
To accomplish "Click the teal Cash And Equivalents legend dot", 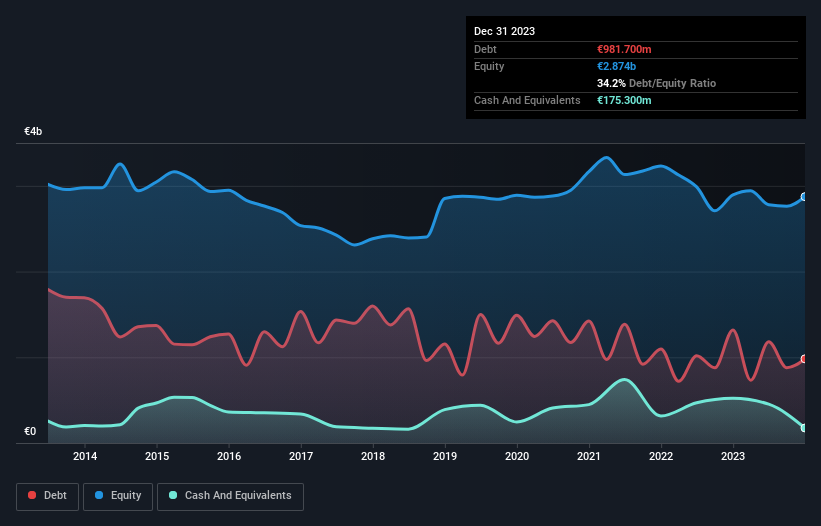I will pos(173,495).
